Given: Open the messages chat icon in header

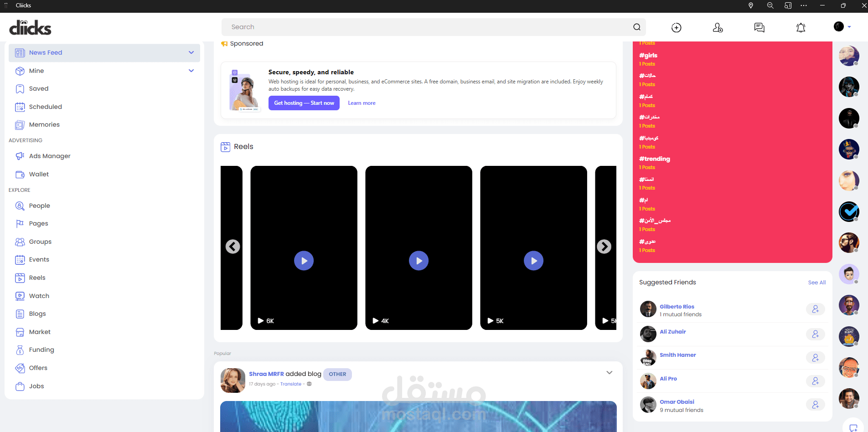Looking at the screenshot, I should (759, 28).
